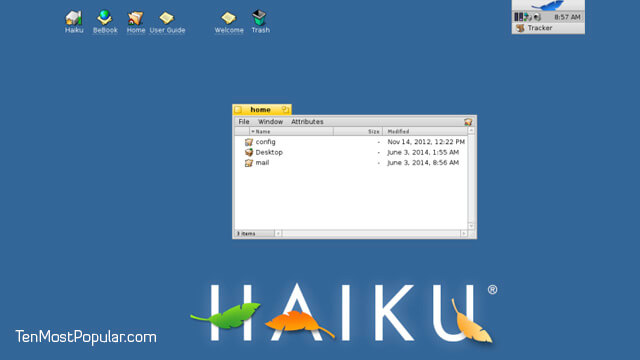This screenshot has height=360, width=640.
Task: Click the mail folder icon
Action: tap(249, 162)
